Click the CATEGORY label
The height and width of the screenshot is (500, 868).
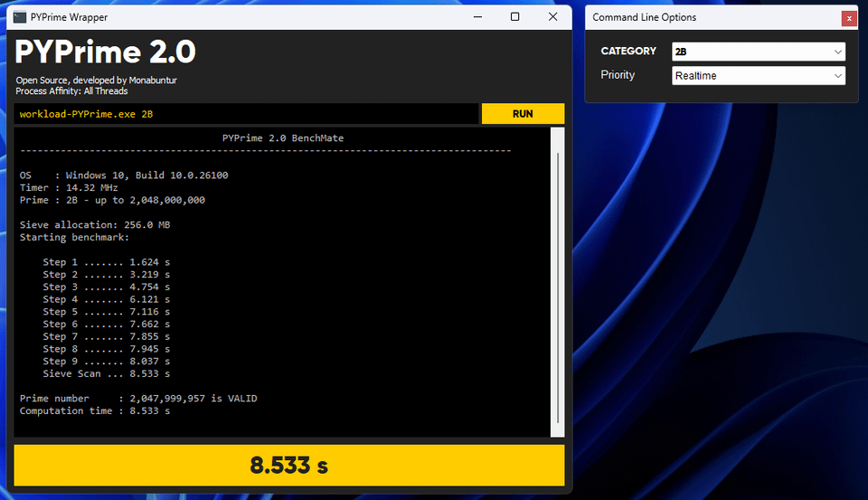point(628,52)
